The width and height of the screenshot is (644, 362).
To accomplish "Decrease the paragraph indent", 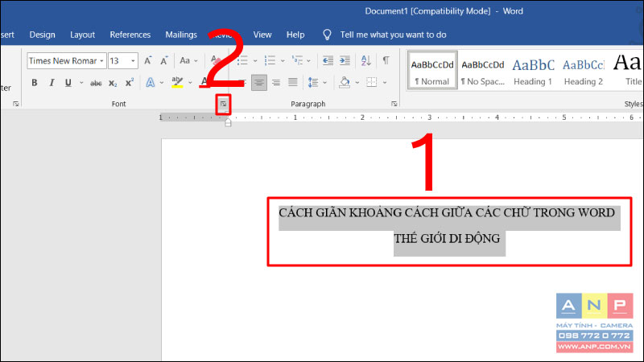I will click(x=328, y=61).
